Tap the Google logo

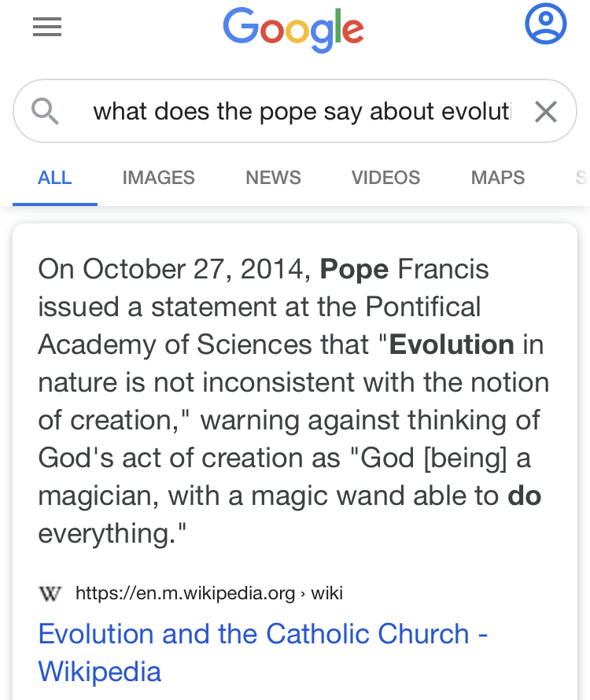(293, 30)
